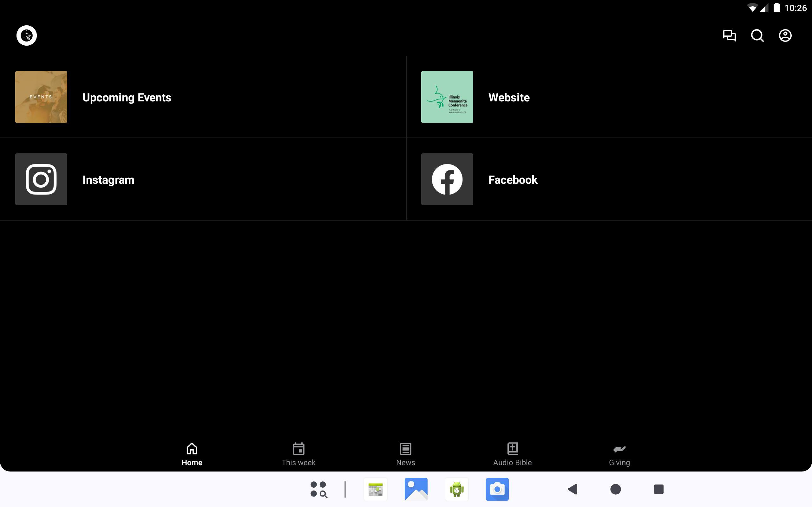Open the Website link text
Image resolution: width=812 pixels, height=507 pixels.
click(x=509, y=98)
